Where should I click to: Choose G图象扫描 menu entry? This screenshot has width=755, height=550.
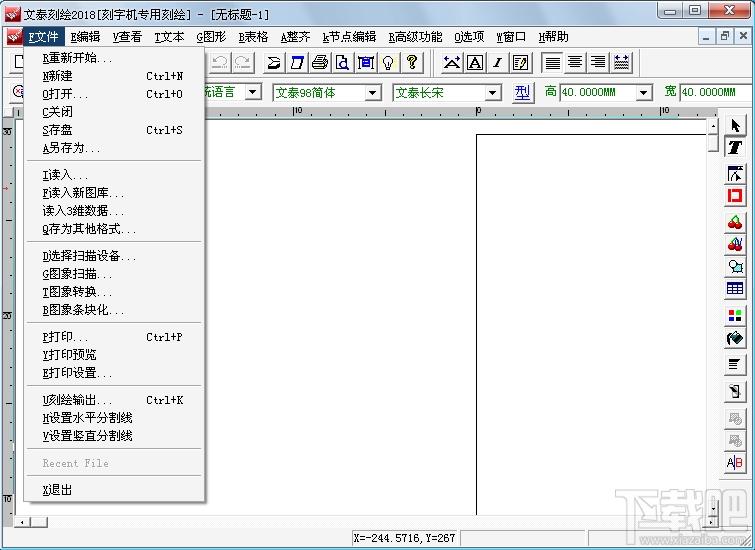(x=115, y=274)
